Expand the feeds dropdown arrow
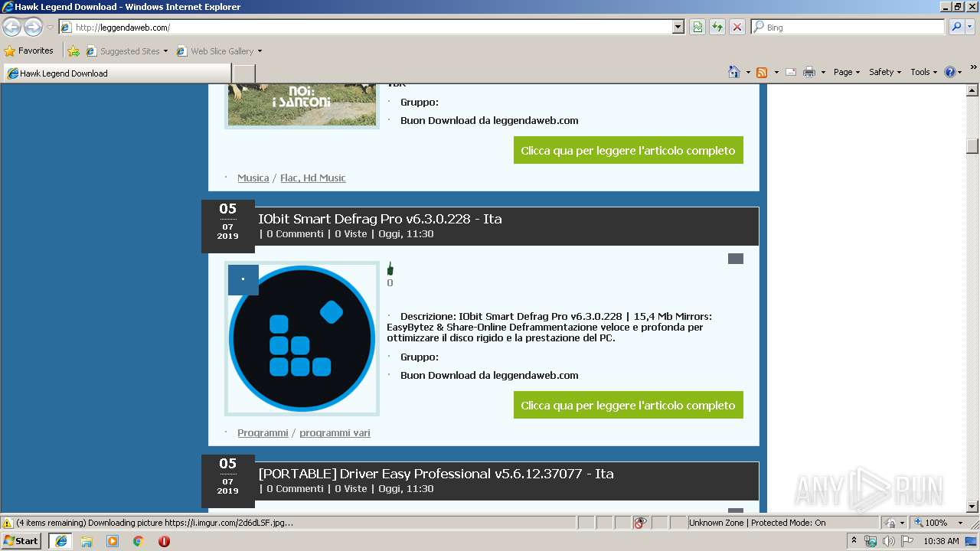 776,73
